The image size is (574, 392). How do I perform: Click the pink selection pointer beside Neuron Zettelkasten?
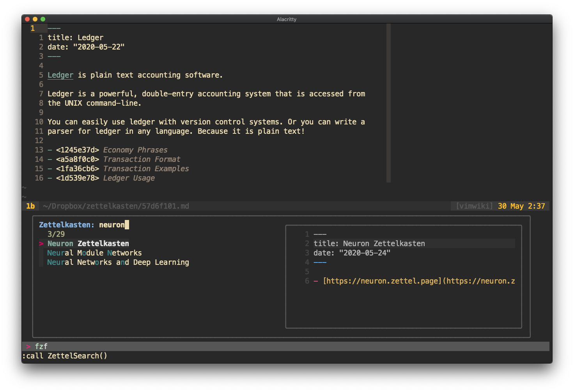click(x=41, y=244)
